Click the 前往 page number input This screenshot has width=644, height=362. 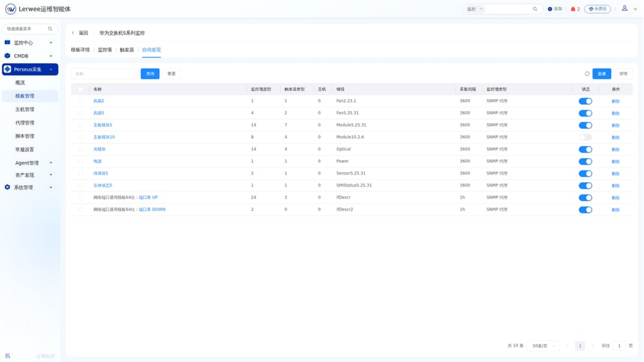pyautogui.click(x=619, y=346)
